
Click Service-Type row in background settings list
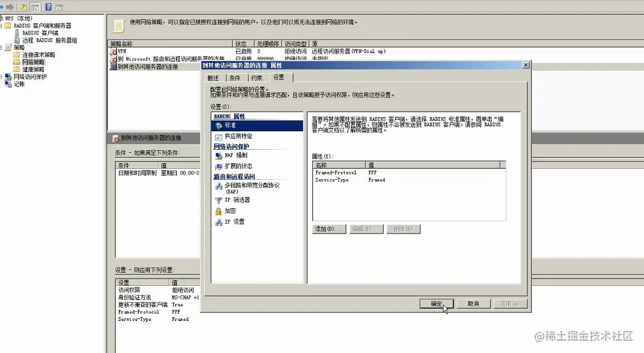[x=158, y=319]
